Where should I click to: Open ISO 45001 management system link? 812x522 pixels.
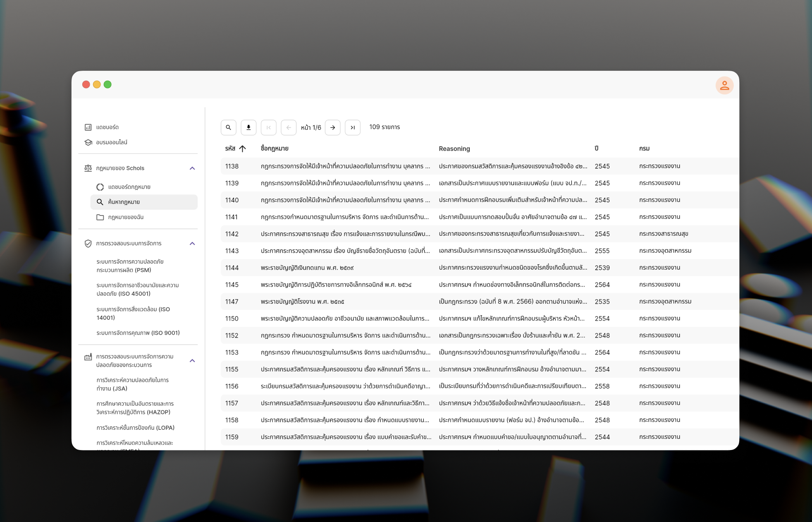[x=137, y=290]
